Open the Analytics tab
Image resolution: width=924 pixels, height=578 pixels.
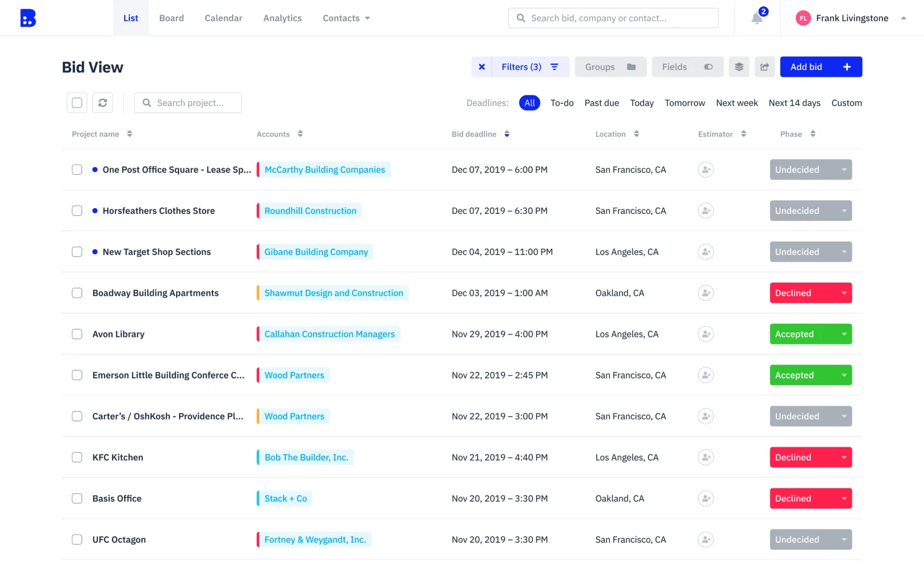coord(282,18)
